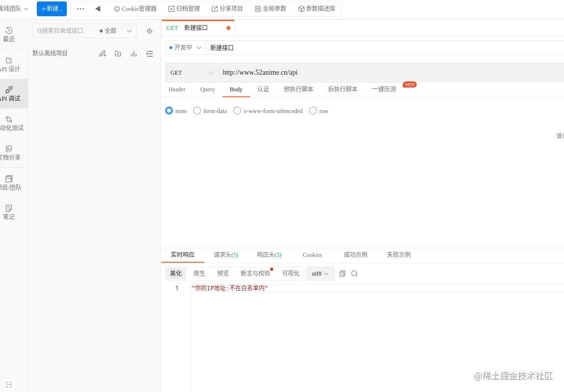Open the 全部 filter dropdown
The width and height of the screenshot is (564, 392).
click(115, 31)
